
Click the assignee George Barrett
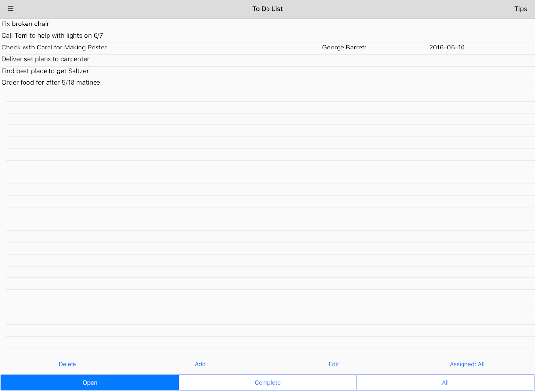[x=344, y=48]
